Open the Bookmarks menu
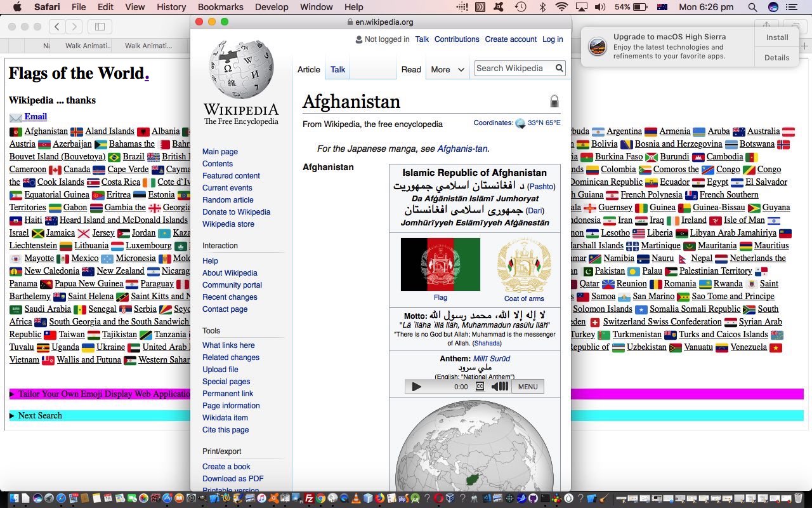 point(220,7)
